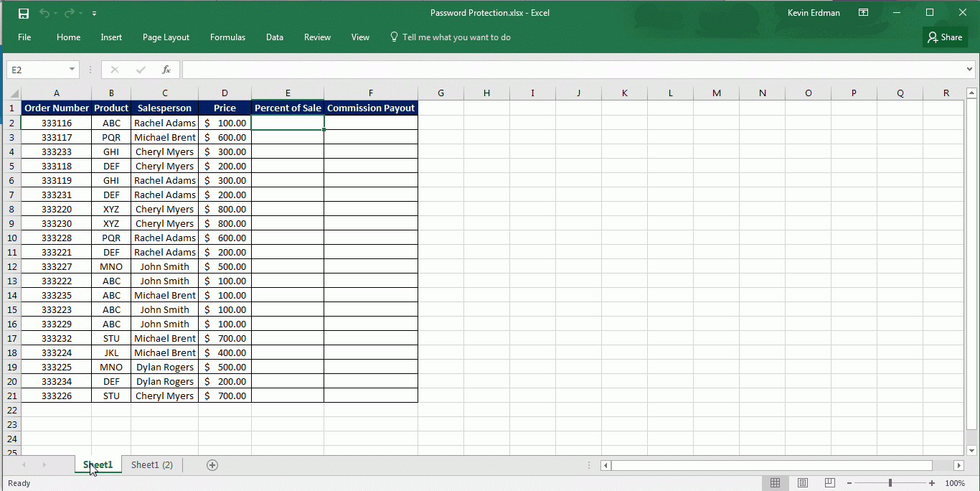Switch to Page Layout view
The width and height of the screenshot is (980, 491).
pos(803,483)
